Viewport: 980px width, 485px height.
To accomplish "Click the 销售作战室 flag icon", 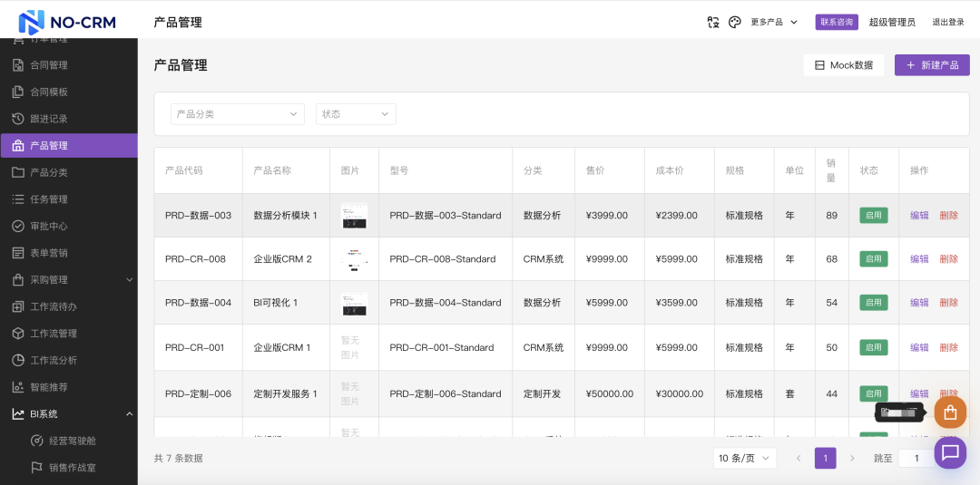I will (x=37, y=468).
